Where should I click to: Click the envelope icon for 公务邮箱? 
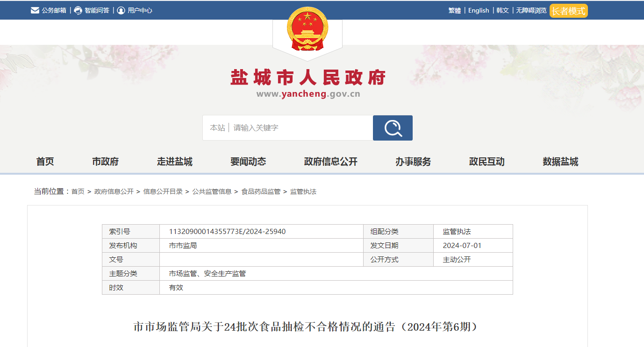35,10
